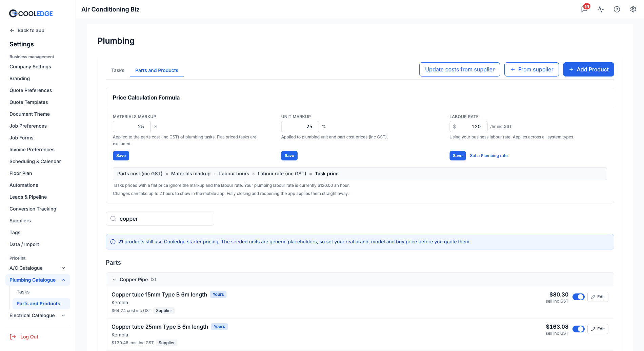Open the notifications chat icon with 14 badge
The width and height of the screenshot is (644, 351).
[x=585, y=9]
